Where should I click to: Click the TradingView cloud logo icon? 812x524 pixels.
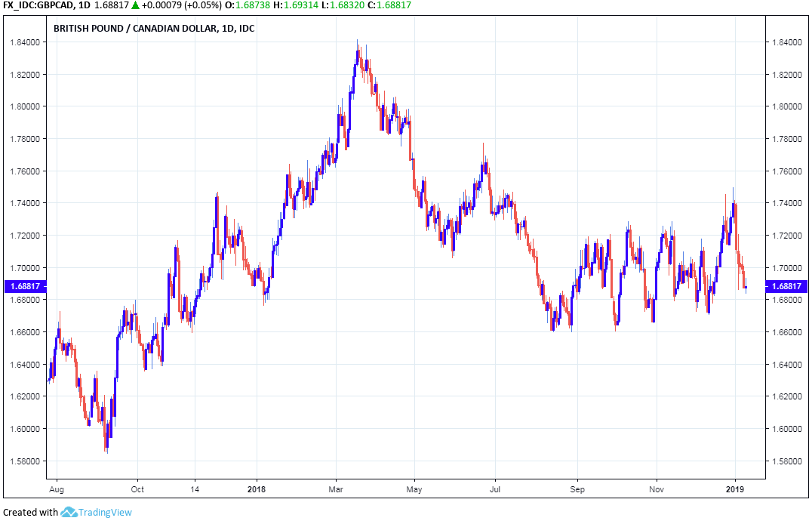(x=69, y=513)
